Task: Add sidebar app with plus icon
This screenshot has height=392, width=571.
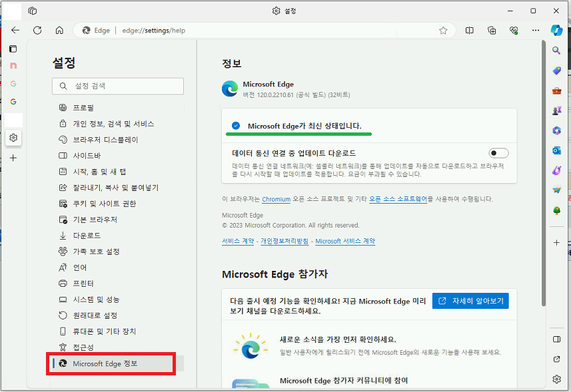Action: 556,242
